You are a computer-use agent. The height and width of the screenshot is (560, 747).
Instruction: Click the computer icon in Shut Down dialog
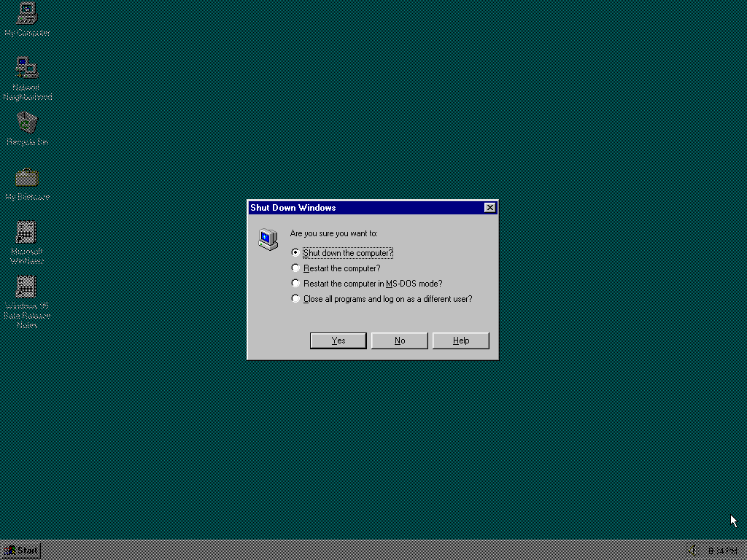pyautogui.click(x=268, y=239)
